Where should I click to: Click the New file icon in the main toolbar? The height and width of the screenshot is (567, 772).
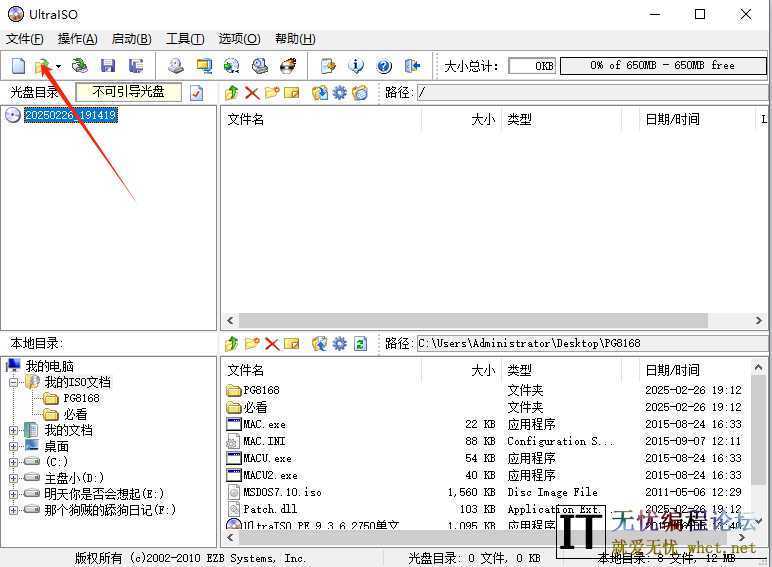(18, 66)
